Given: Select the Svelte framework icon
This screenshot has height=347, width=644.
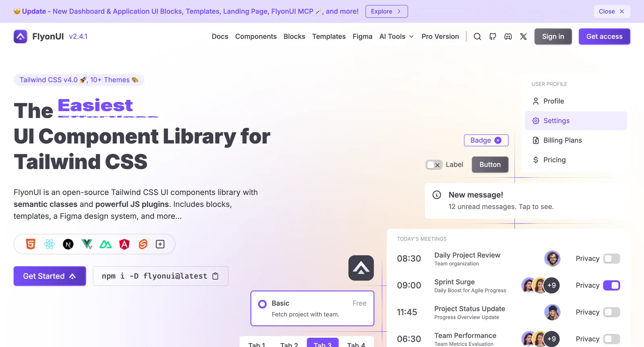Looking at the screenshot, I should coord(143,244).
